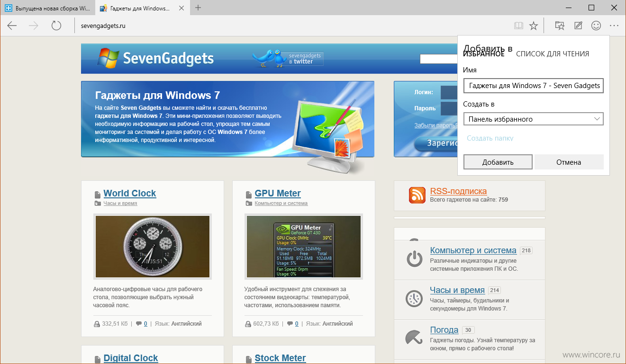Viewport: 626px width, 364px height.
Task: Open Часы и время sidebar category
Action: click(457, 290)
